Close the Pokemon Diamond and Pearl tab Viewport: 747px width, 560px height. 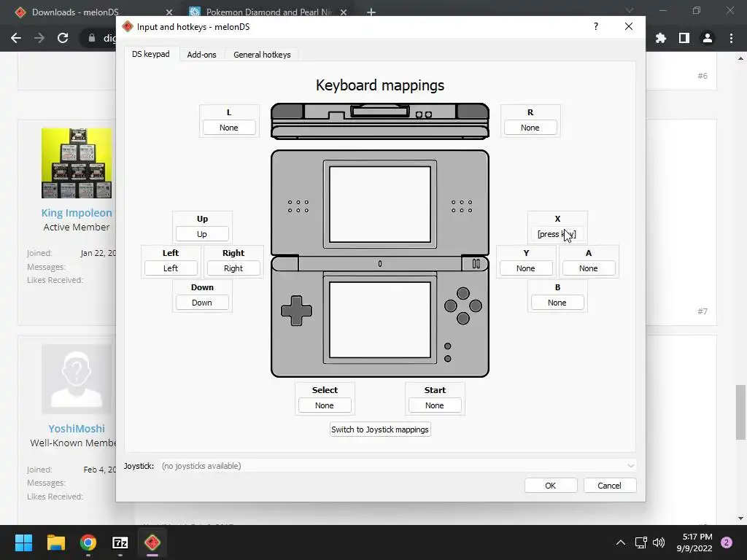[344, 12]
